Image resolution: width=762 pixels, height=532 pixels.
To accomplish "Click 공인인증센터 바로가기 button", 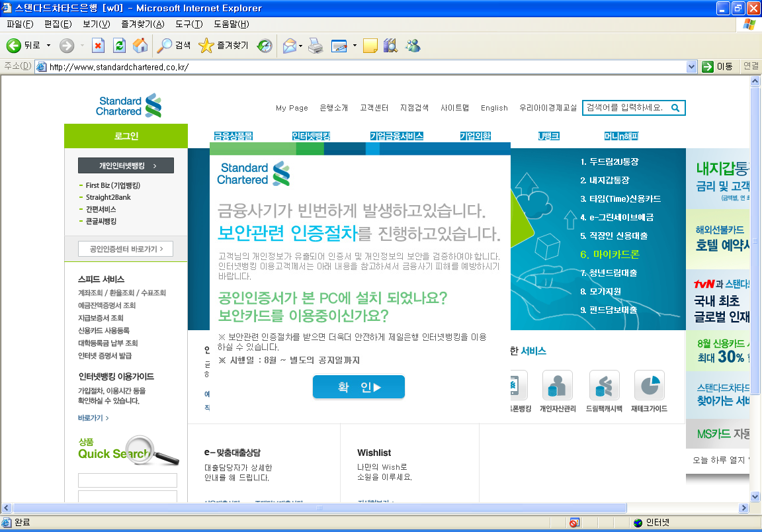I will point(126,249).
